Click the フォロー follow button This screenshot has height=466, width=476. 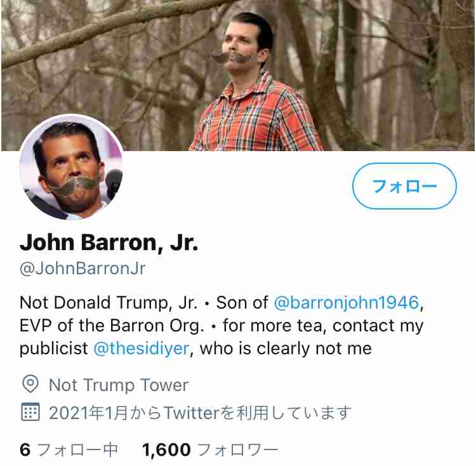tap(404, 186)
